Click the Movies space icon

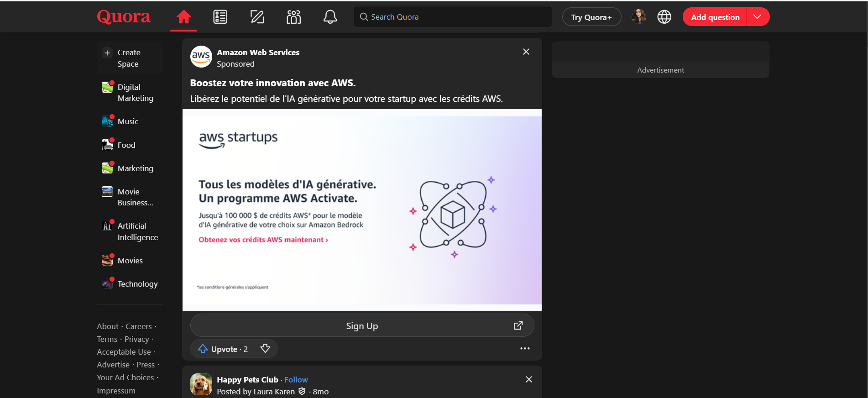(107, 260)
